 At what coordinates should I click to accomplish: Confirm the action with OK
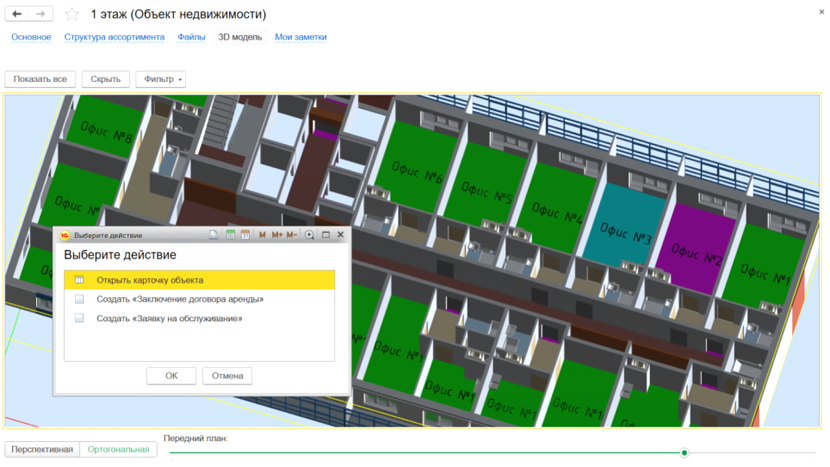point(172,375)
